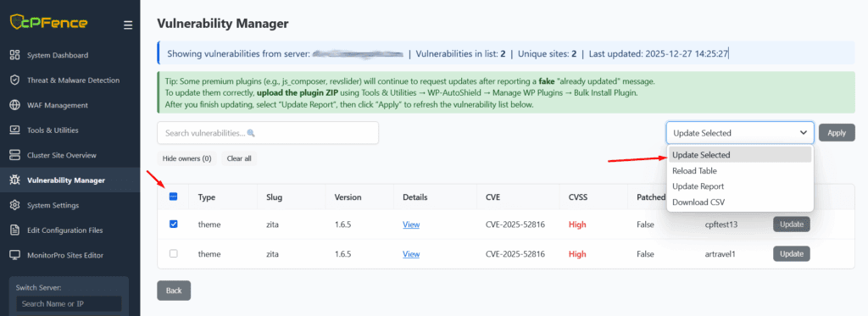Focus the Search vulnerabilities input field

pos(268,133)
